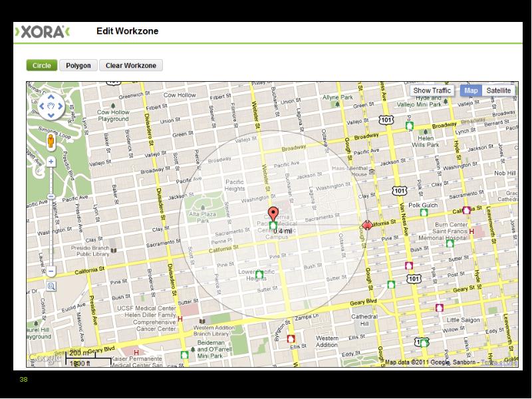Image resolution: width=532 pixels, height=399 pixels.
Task: Click the Haas-Lilienthal House landmark icon
Action: 372,172
